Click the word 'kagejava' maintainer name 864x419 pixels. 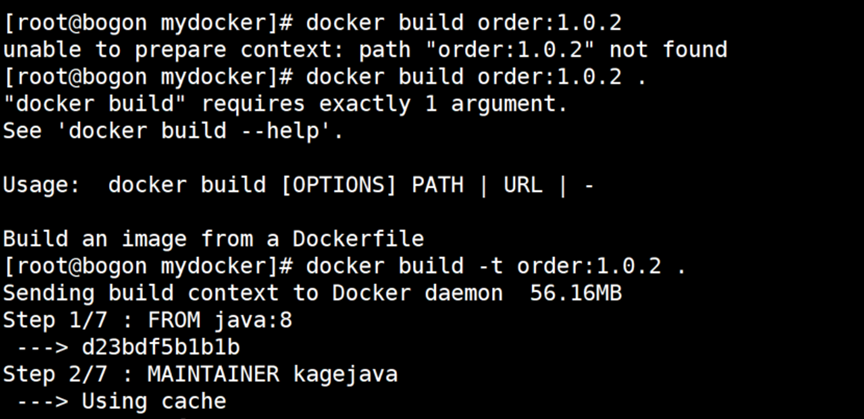click(345, 375)
